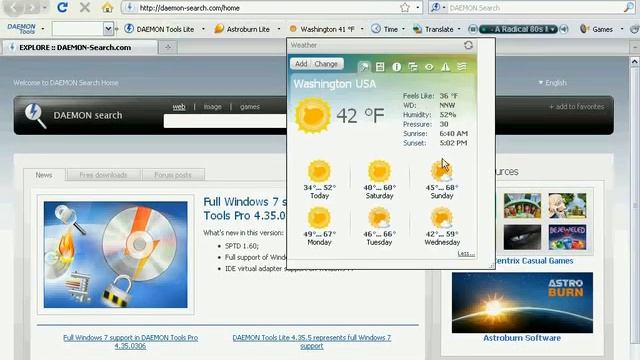Open the A Radical 80s station dropdown

pos(552,29)
